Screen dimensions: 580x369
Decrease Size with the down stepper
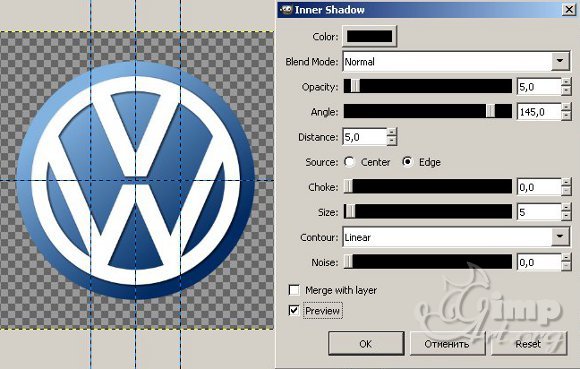[x=566, y=216]
